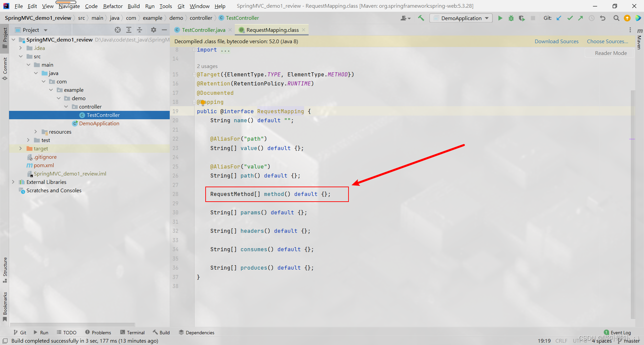Run DemoApplication with the green play icon
This screenshot has height=345, width=644.
coord(500,18)
